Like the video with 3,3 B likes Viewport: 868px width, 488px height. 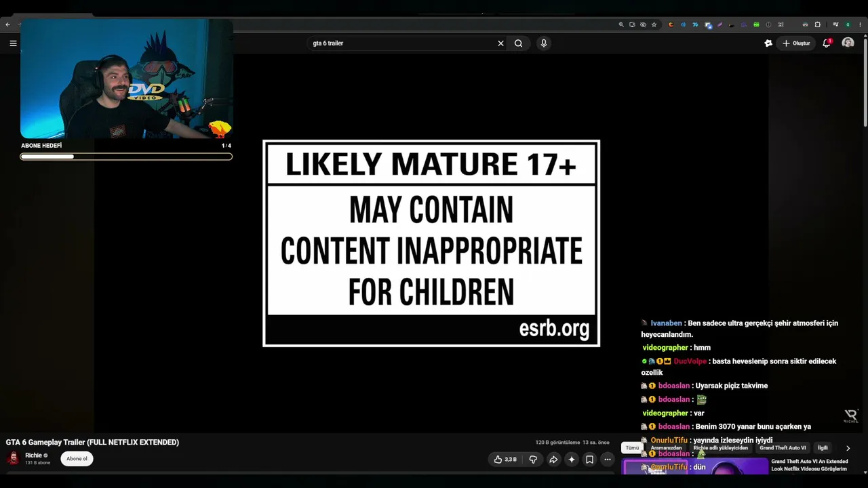pos(505,460)
